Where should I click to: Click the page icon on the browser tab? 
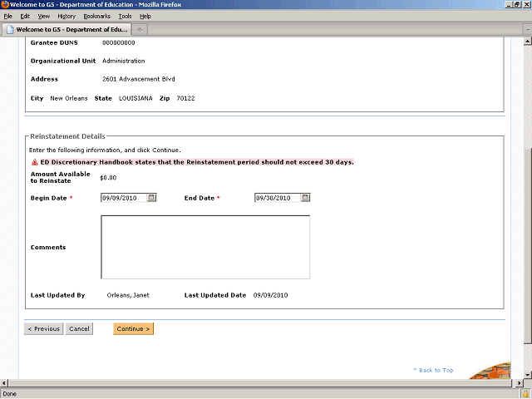point(10,30)
